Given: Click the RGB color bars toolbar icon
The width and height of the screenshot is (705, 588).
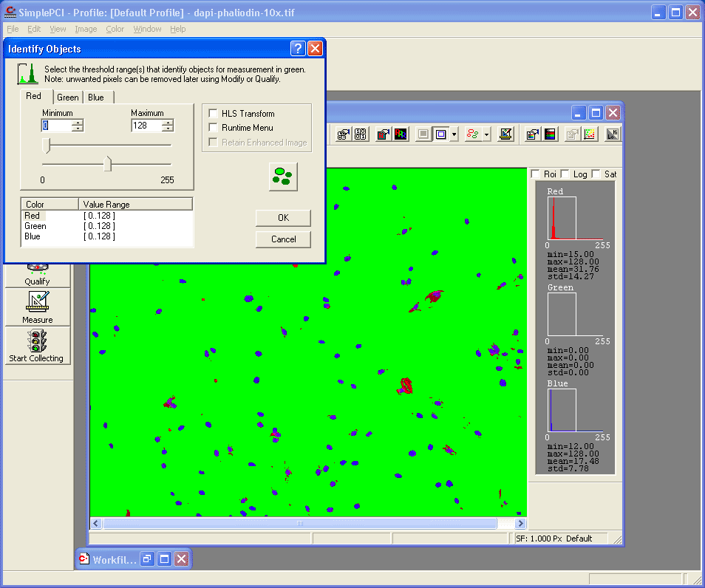Looking at the screenshot, I should pyautogui.click(x=551, y=134).
